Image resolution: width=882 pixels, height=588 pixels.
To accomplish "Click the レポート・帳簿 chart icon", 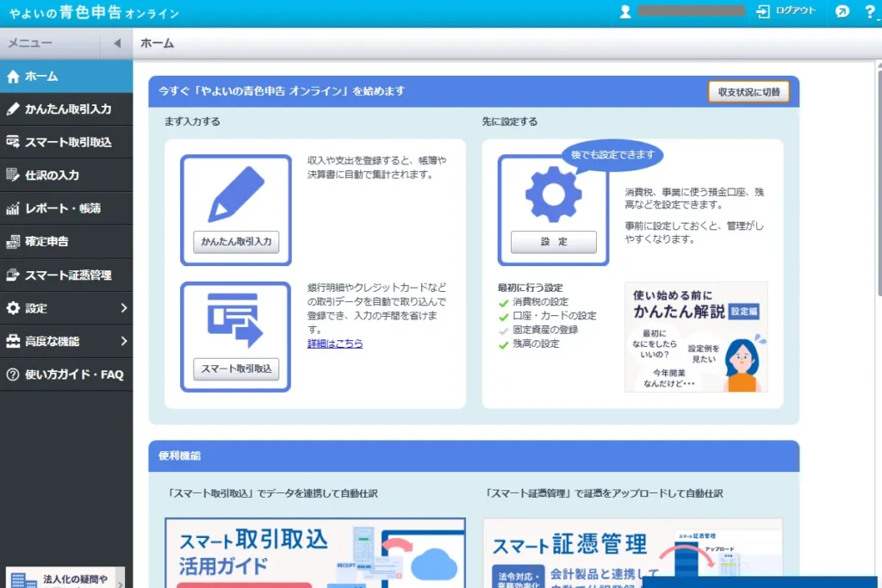I will (13, 208).
